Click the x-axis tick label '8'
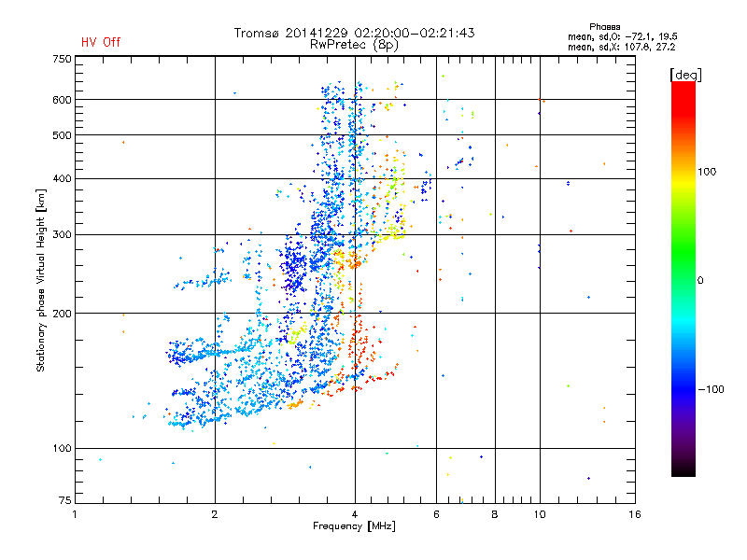747x560 pixels. [495, 514]
